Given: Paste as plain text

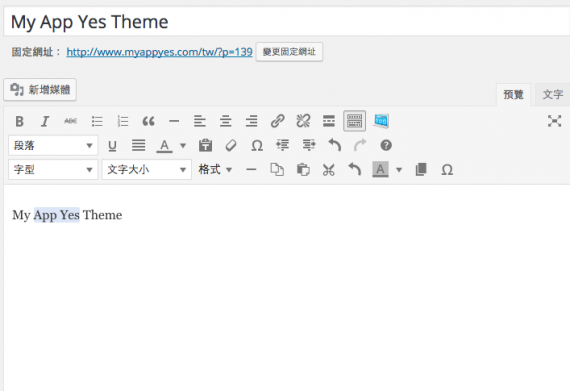Looking at the screenshot, I should click(205, 145).
